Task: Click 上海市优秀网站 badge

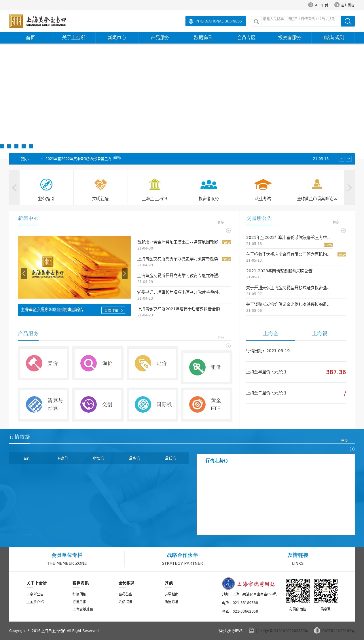Action: [249, 584]
